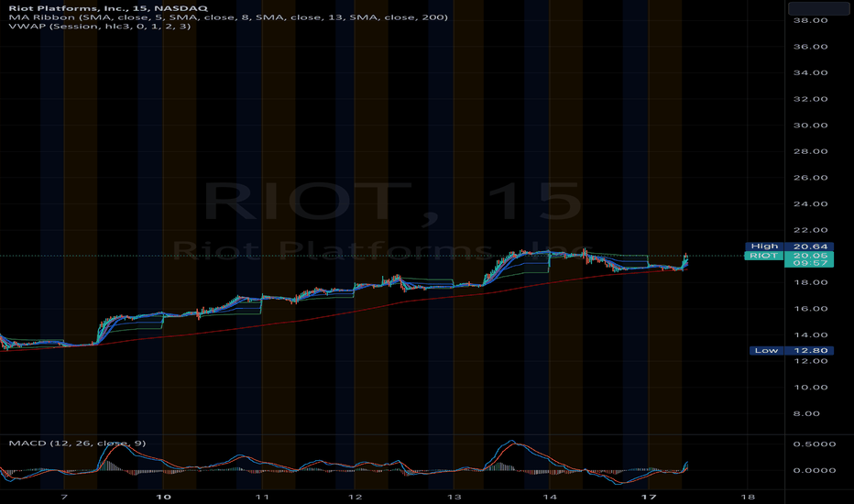Click the 36.00 price axis label
Image resolution: width=854 pixels, height=504 pixels.
[810, 47]
